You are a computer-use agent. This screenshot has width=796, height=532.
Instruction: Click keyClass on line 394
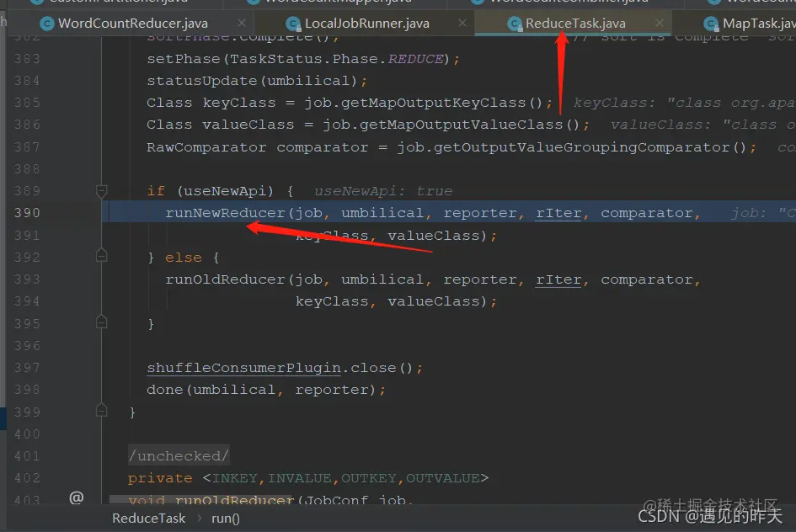click(x=332, y=301)
